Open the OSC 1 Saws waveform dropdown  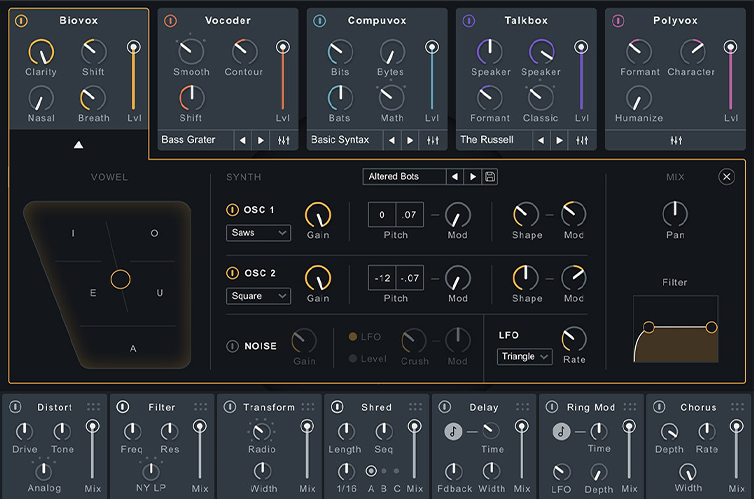[x=258, y=233]
